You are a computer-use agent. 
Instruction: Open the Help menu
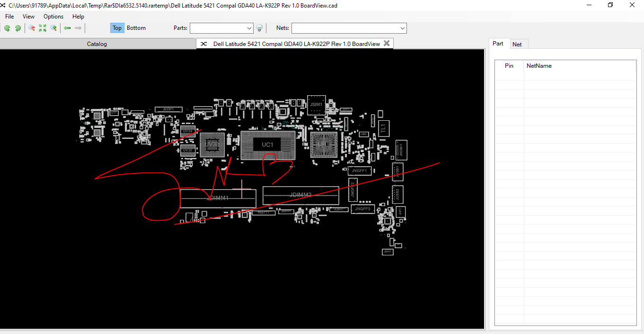click(x=78, y=17)
